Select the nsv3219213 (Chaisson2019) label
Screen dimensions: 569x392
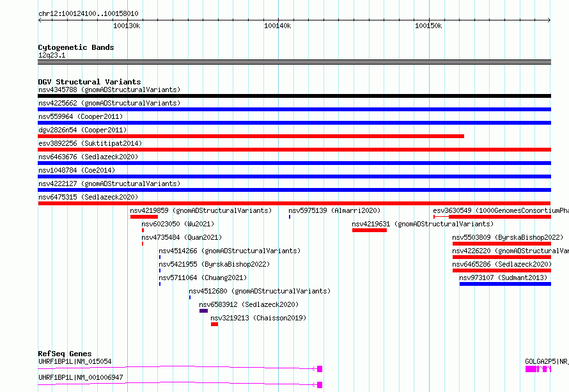pos(258,318)
